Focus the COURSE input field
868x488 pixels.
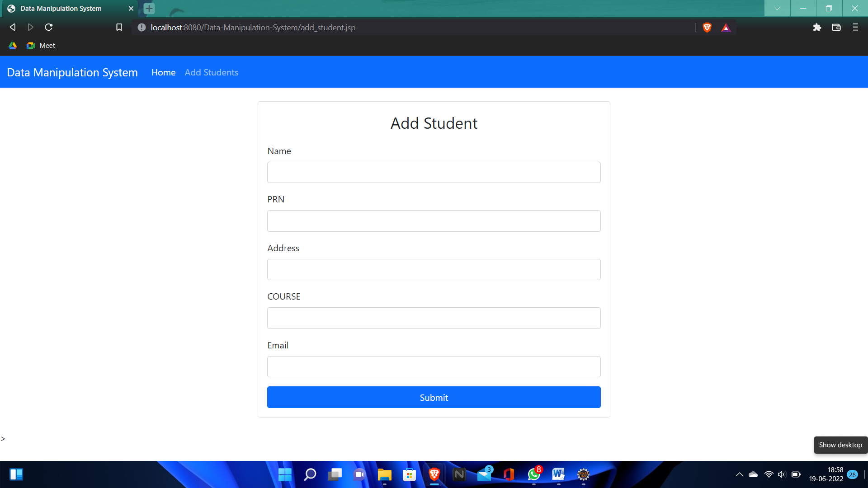pyautogui.click(x=434, y=318)
